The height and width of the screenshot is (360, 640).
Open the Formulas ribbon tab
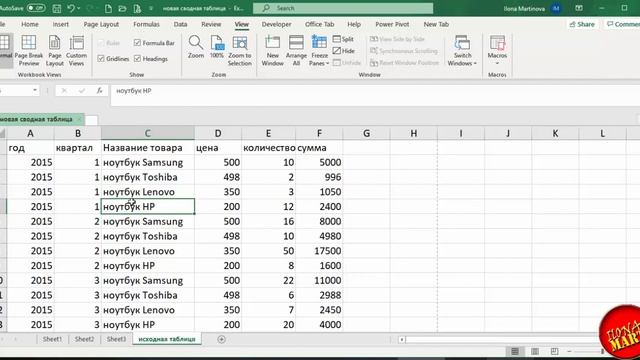(x=146, y=24)
